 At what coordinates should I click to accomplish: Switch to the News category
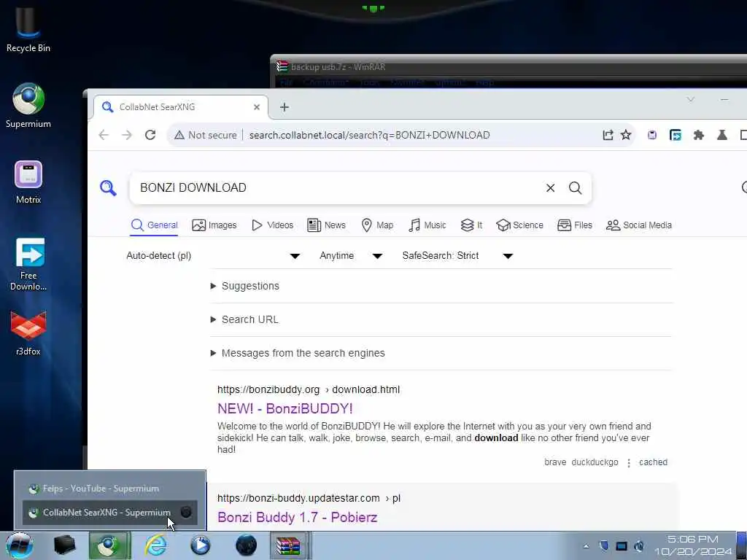tap(326, 225)
